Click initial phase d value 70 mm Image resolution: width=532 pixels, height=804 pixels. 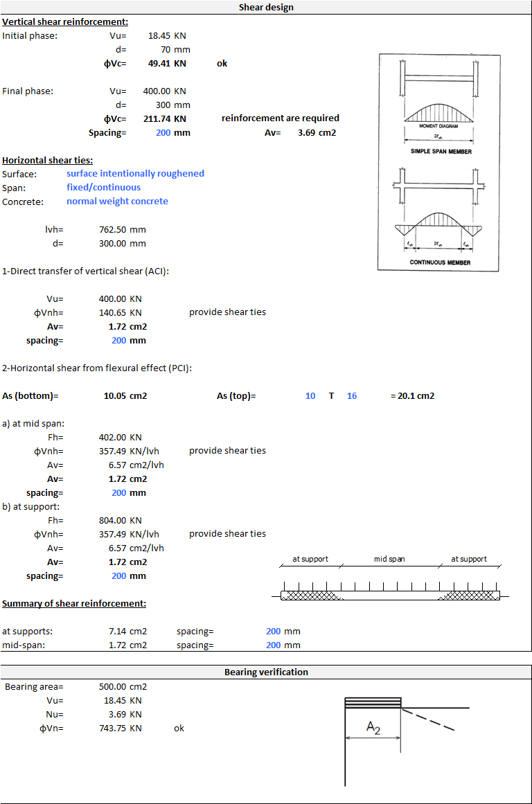175,50
